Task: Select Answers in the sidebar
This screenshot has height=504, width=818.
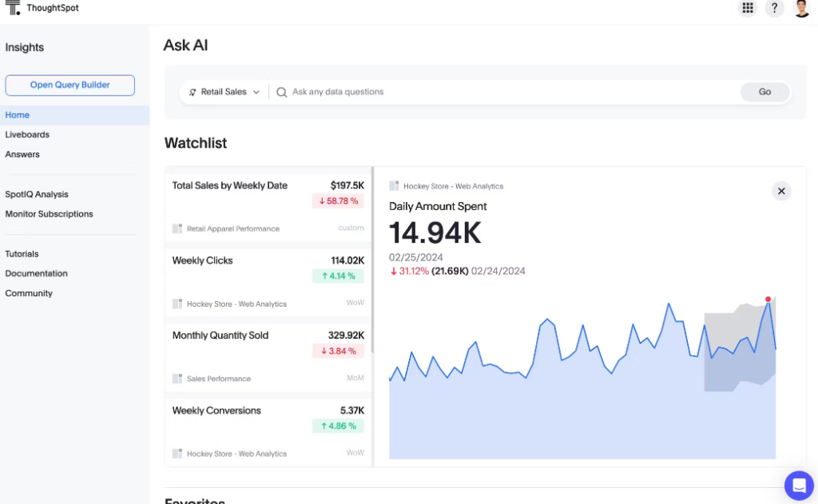Action: (x=22, y=154)
